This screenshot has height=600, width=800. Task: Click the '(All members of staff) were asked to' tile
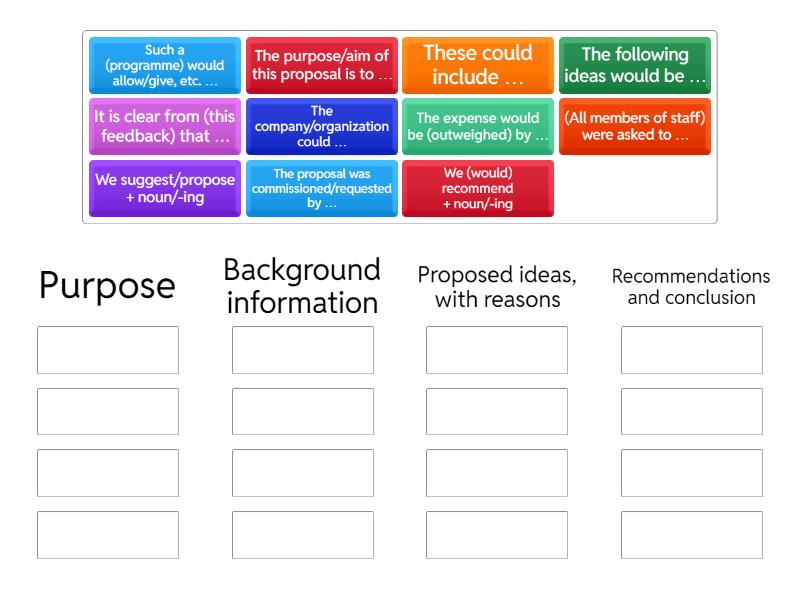[x=634, y=126]
